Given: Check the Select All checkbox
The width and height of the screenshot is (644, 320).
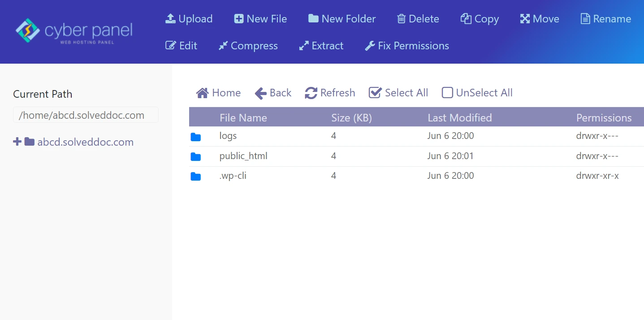Looking at the screenshot, I should [x=375, y=93].
